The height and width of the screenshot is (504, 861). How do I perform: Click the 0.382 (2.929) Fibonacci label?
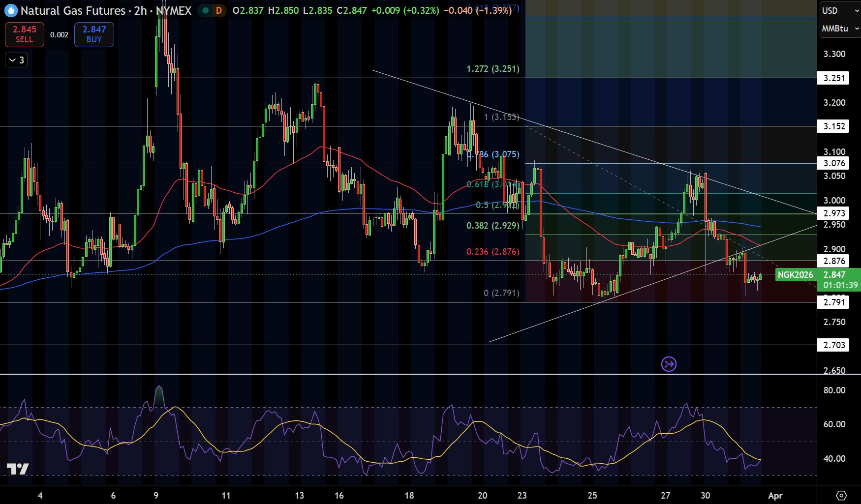(493, 226)
